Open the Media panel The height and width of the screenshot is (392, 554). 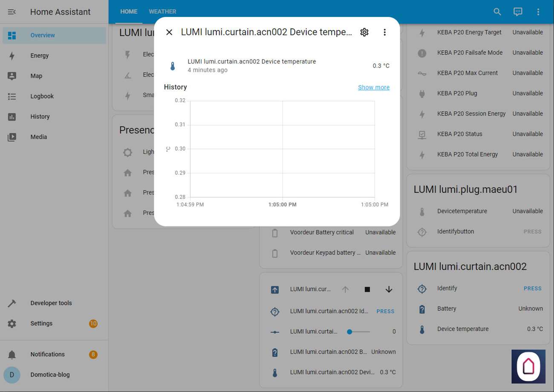(x=54, y=137)
